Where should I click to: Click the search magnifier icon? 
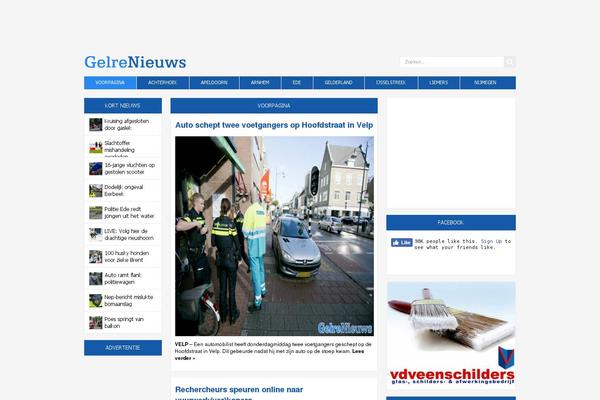[510, 62]
